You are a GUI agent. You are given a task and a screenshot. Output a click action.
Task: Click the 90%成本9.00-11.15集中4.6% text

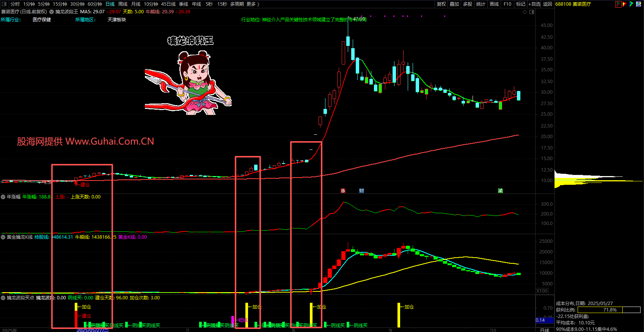586,329
